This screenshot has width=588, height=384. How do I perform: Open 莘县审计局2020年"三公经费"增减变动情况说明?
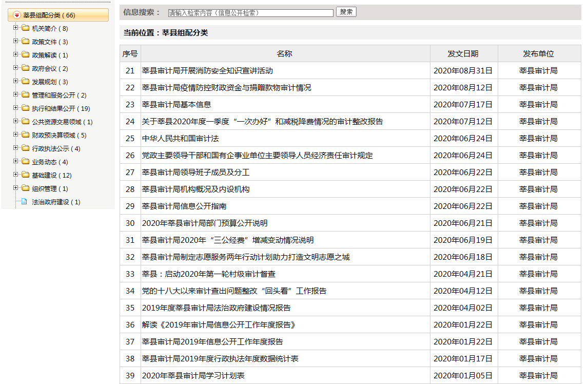point(228,240)
